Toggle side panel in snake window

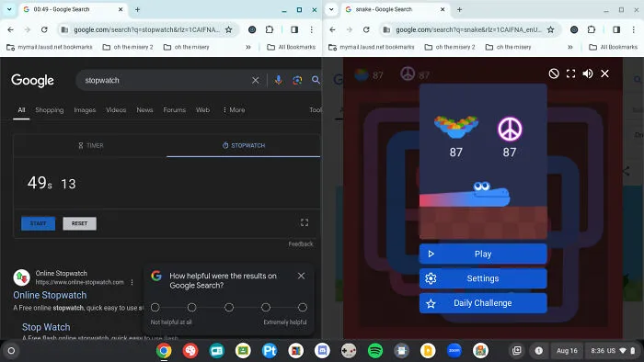click(616, 29)
